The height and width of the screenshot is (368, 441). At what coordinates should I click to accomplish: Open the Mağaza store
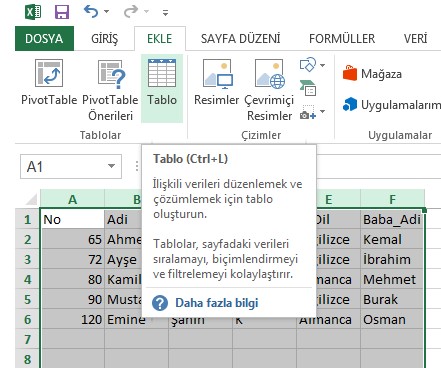pyautogui.click(x=372, y=74)
